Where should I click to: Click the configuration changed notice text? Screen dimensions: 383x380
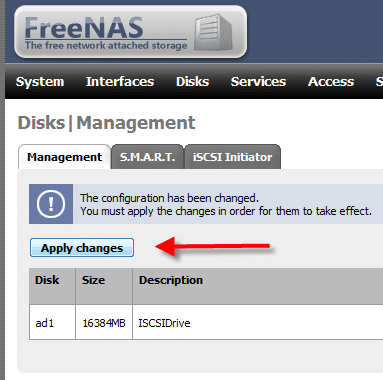226,204
